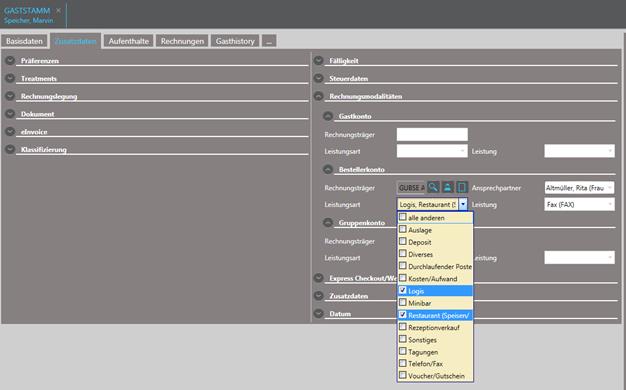Screen dimensions: 626x390
Task: Uncheck the Logis option
Action: [403, 290]
